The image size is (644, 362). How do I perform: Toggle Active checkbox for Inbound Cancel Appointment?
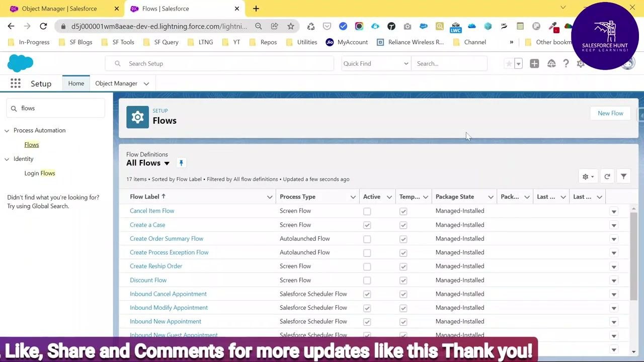[x=367, y=294]
